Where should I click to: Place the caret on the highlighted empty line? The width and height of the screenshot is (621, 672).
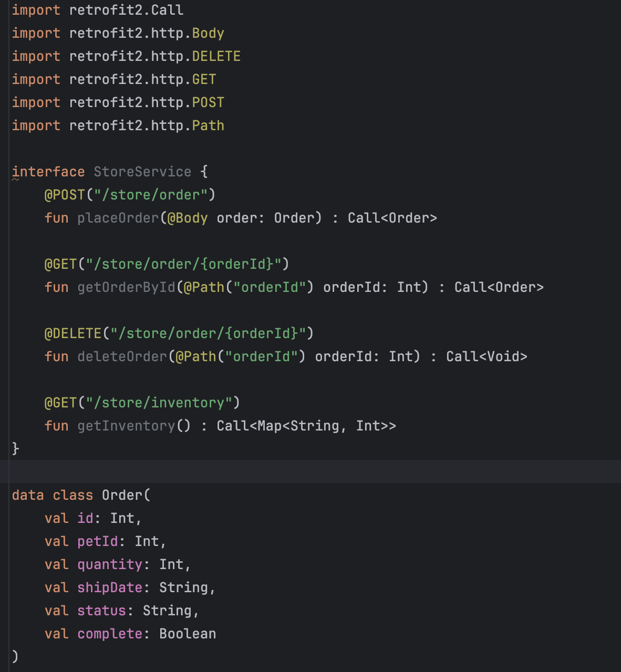coord(310,471)
